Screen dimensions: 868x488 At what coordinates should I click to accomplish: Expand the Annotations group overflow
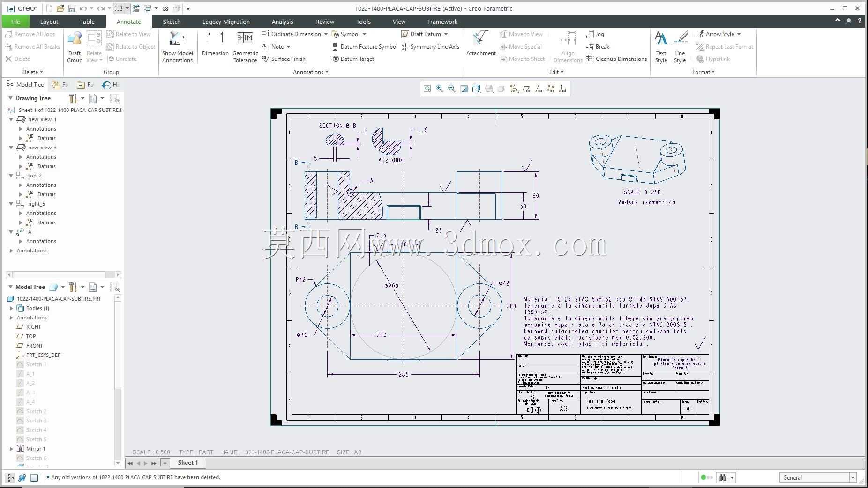(x=311, y=72)
